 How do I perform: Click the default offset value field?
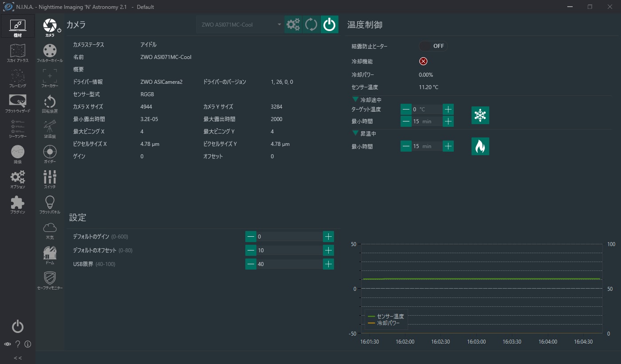click(290, 250)
